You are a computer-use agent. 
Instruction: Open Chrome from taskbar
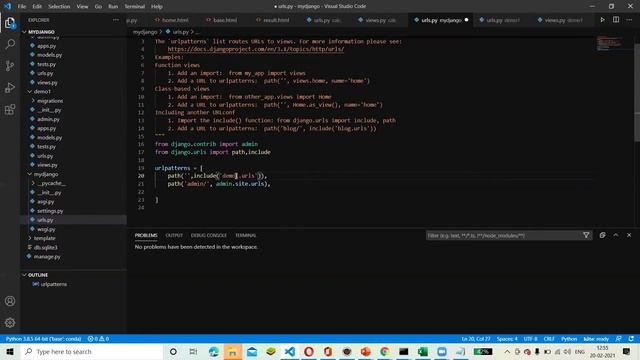(x=384, y=351)
